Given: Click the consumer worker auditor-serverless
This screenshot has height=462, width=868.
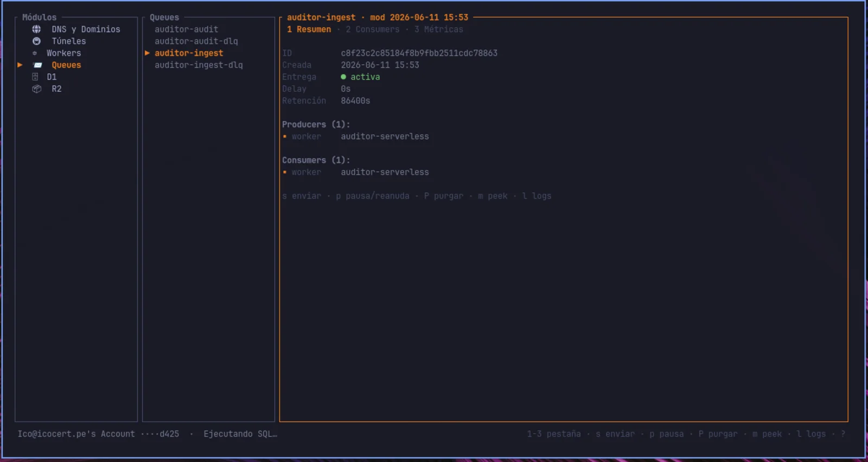Looking at the screenshot, I should [x=385, y=172].
